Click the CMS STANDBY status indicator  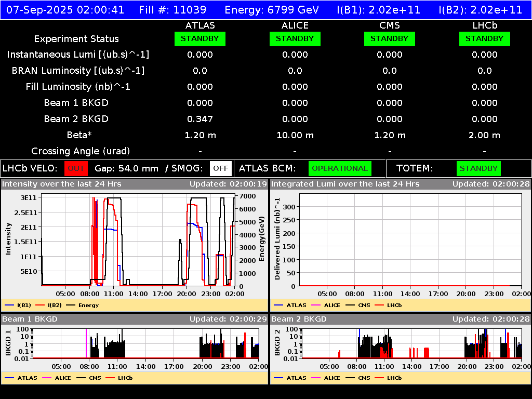[x=390, y=38]
